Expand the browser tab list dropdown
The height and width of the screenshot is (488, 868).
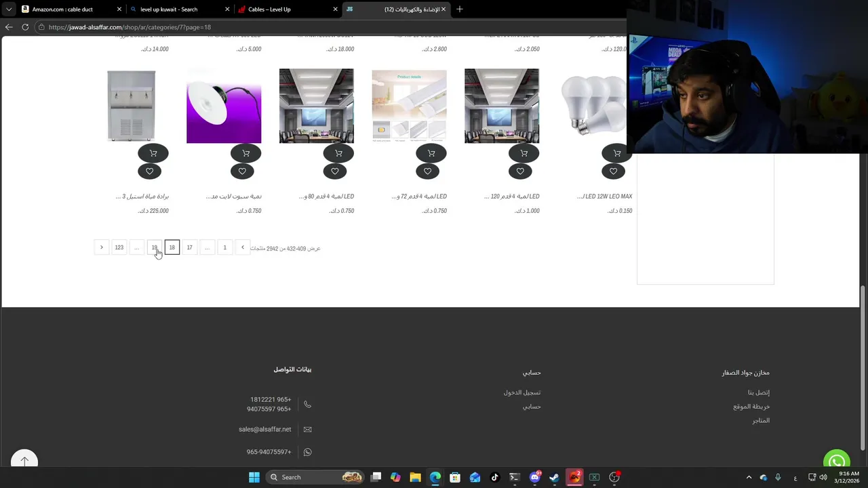tap(8, 9)
